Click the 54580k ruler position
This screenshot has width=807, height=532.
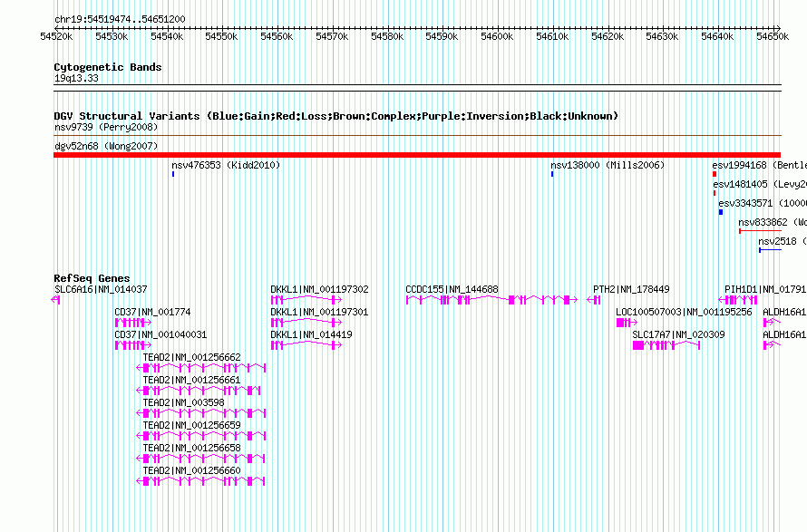(387, 37)
